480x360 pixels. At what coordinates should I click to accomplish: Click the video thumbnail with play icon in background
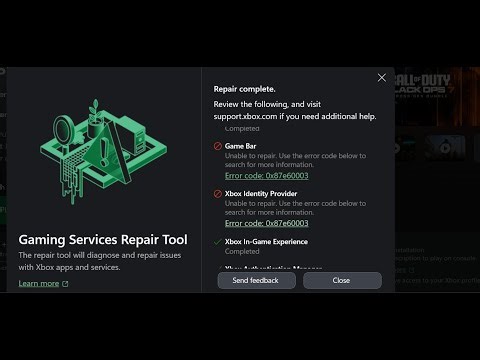click(x=445, y=148)
